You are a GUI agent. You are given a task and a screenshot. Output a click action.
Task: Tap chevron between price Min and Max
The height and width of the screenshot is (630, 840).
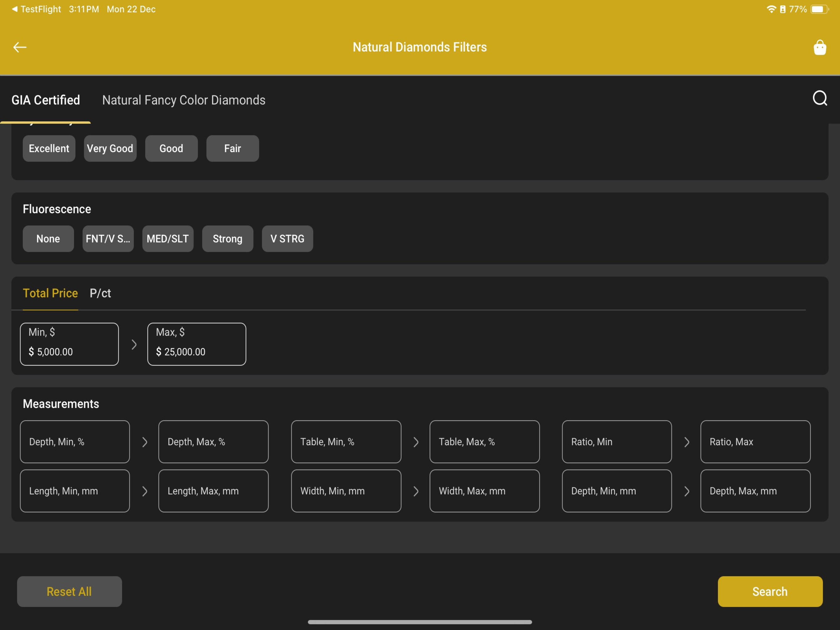(134, 345)
